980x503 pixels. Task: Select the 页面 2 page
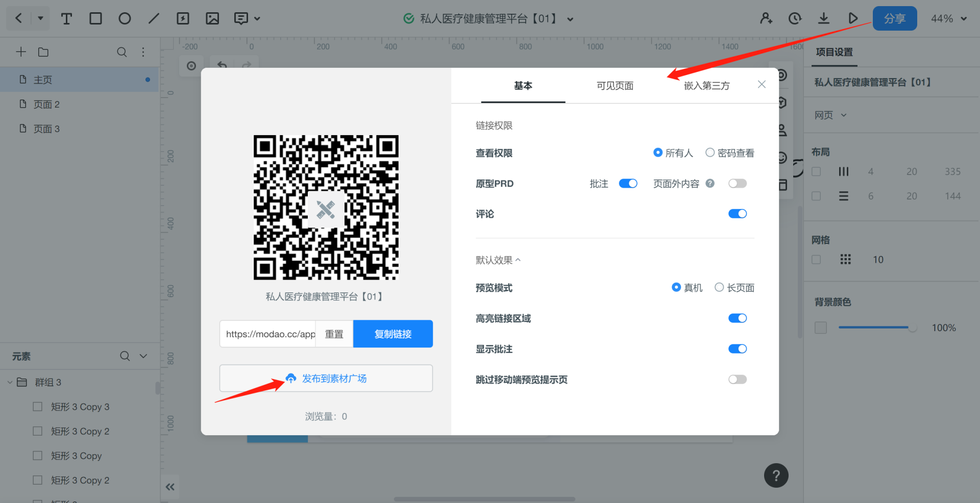coord(79,104)
